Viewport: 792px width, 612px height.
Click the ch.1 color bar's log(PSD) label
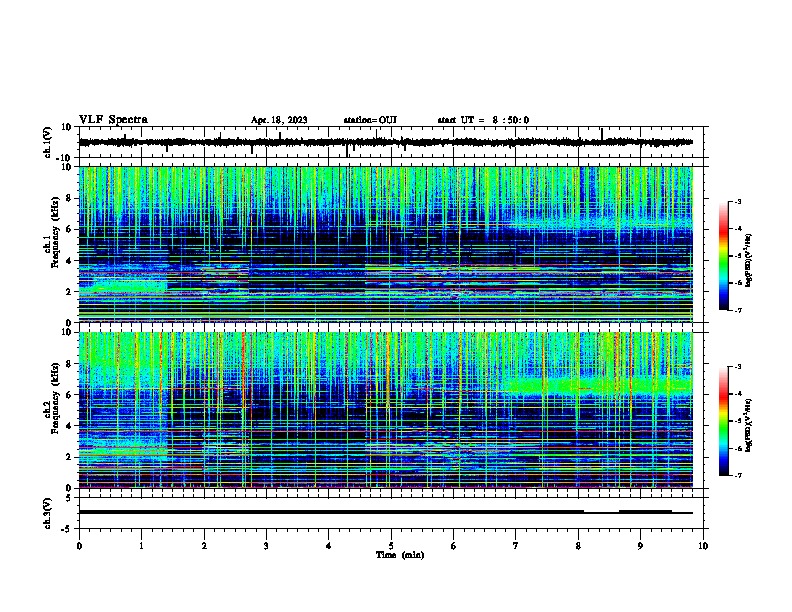click(x=748, y=260)
